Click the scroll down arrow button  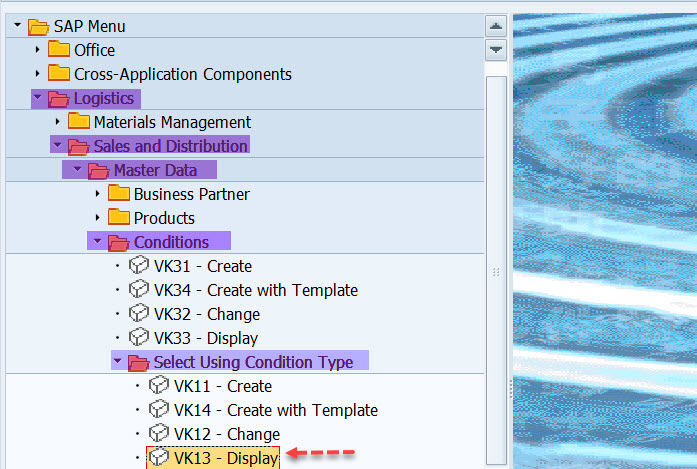[x=495, y=49]
